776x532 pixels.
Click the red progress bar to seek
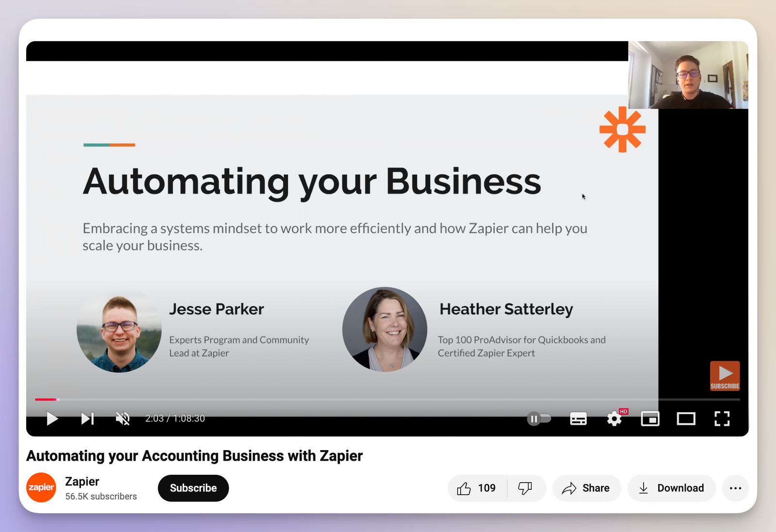(x=46, y=399)
